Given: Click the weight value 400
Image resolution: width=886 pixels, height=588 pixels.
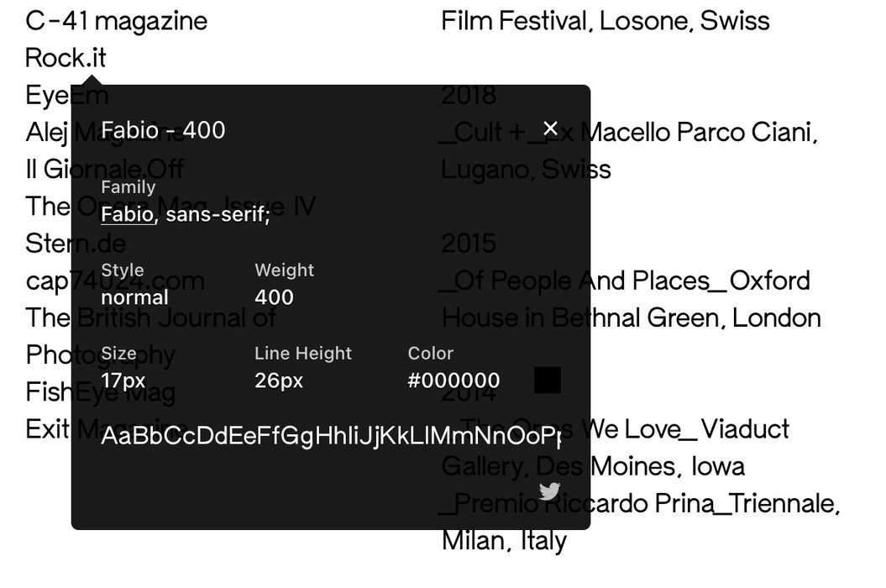Looking at the screenshot, I should (x=274, y=297).
